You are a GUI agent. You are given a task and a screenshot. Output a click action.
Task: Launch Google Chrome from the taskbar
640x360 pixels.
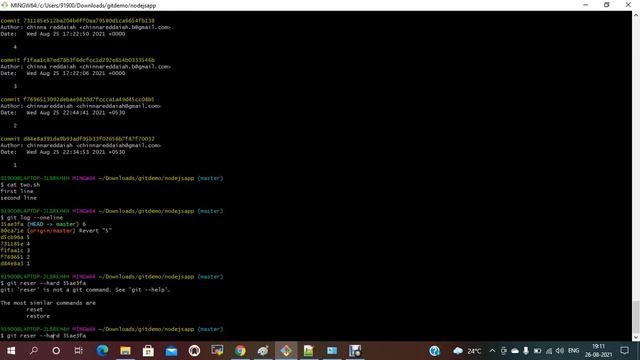[240, 351]
